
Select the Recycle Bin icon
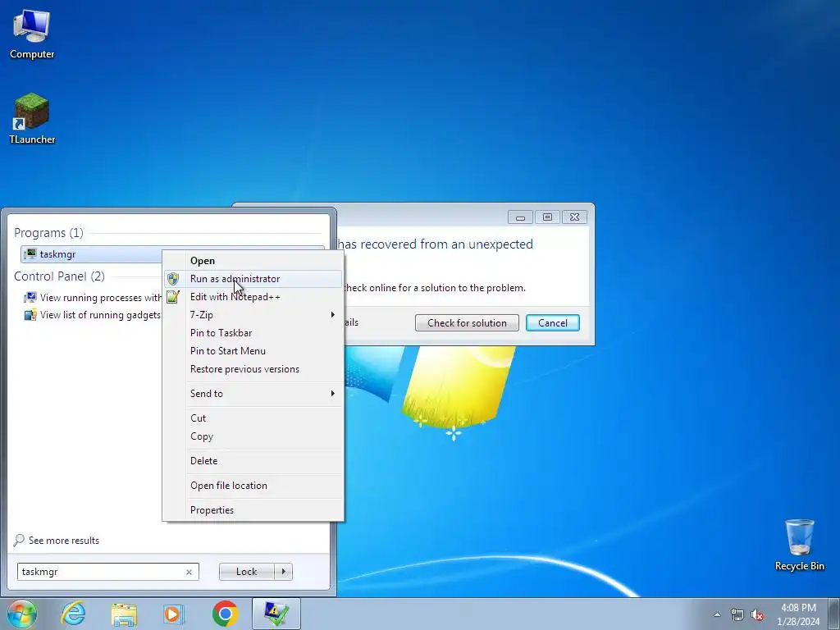[x=799, y=545]
